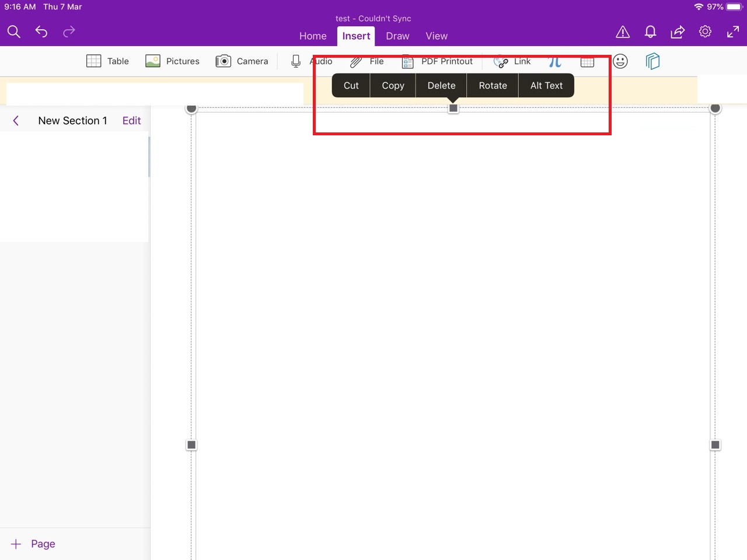
Task: Check the battery indicator in the status bar
Action: click(734, 7)
